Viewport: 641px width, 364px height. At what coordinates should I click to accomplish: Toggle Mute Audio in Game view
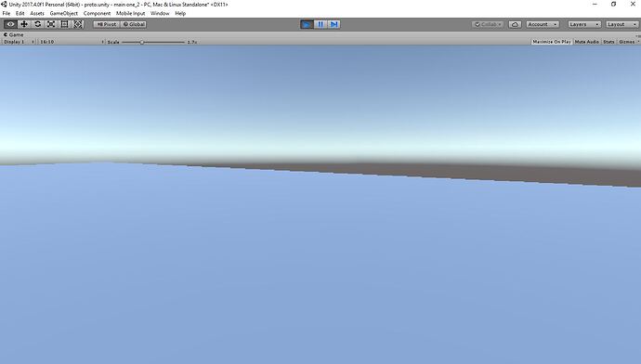(586, 42)
